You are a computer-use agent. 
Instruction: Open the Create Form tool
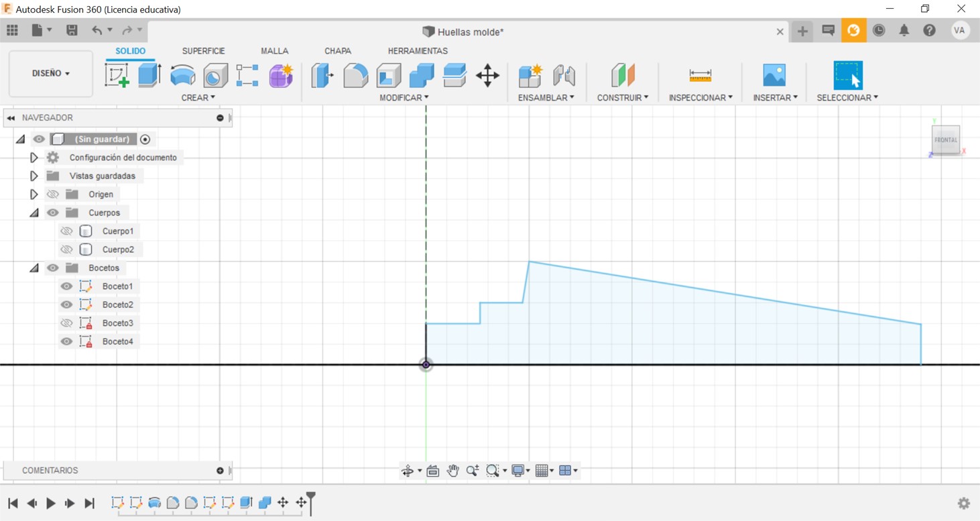(x=281, y=75)
